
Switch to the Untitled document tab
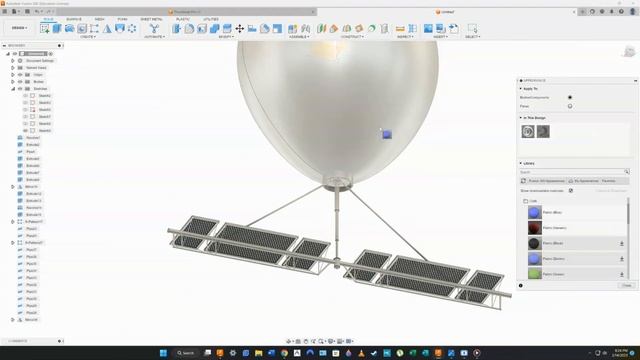point(445,12)
